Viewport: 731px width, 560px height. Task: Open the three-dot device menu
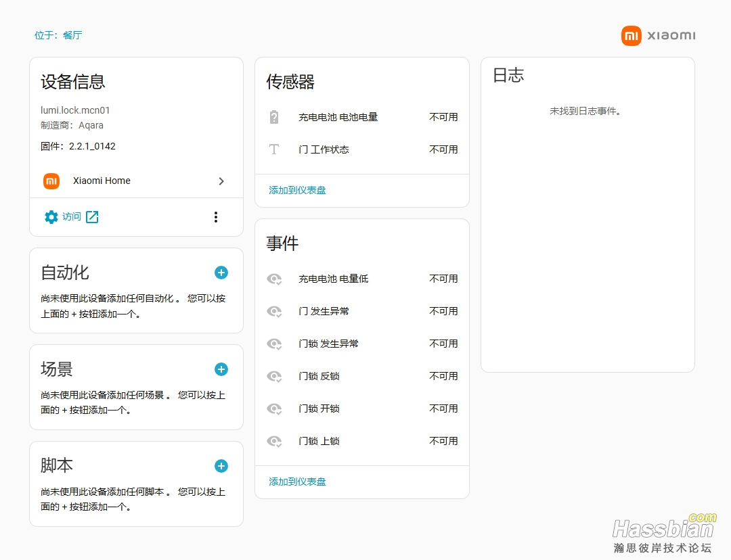pyautogui.click(x=215, y=216)
